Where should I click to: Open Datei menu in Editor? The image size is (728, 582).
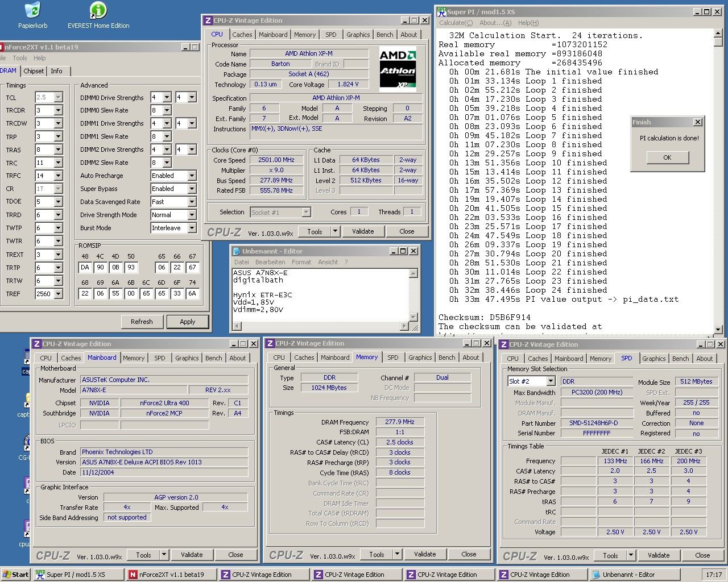pos(242,262)
